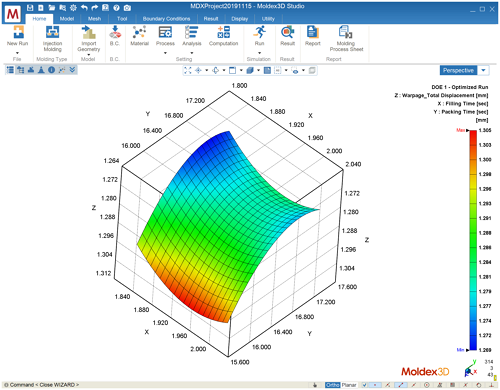Switch to the Result tab
The image size is (500, 390).
click(x=211, y=19)
